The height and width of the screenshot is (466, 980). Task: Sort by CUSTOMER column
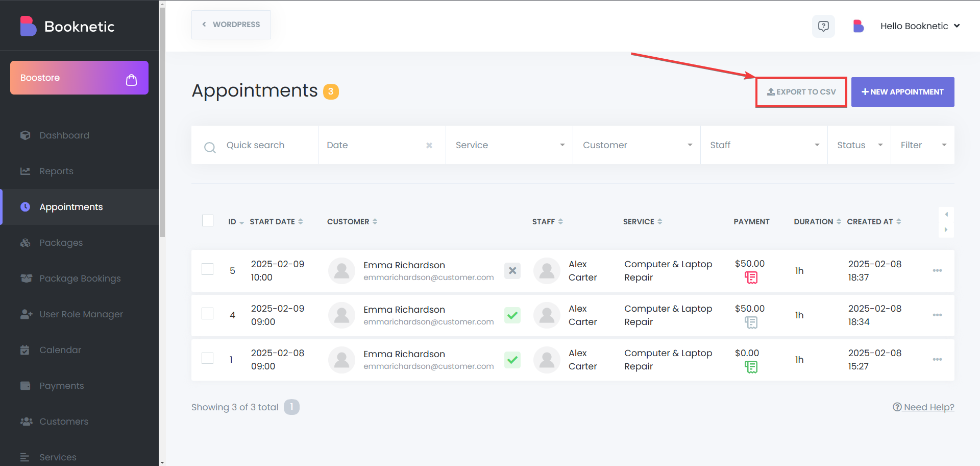[352, 222]
